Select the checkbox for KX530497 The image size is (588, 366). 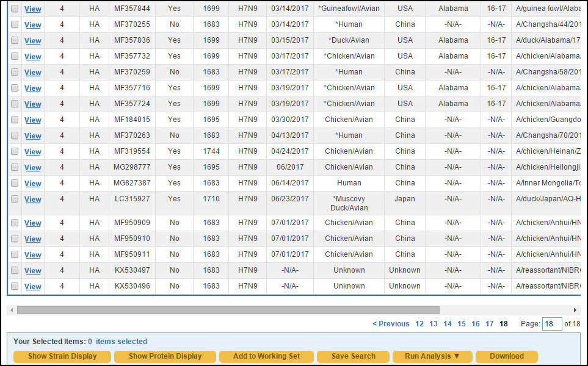(15, 270)
